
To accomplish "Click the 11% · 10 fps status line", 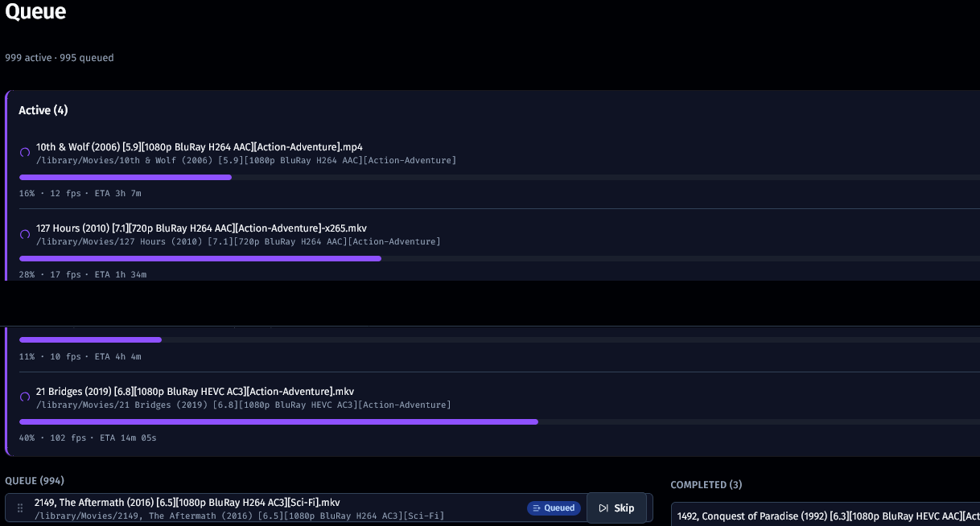I will tap(80, 357).
